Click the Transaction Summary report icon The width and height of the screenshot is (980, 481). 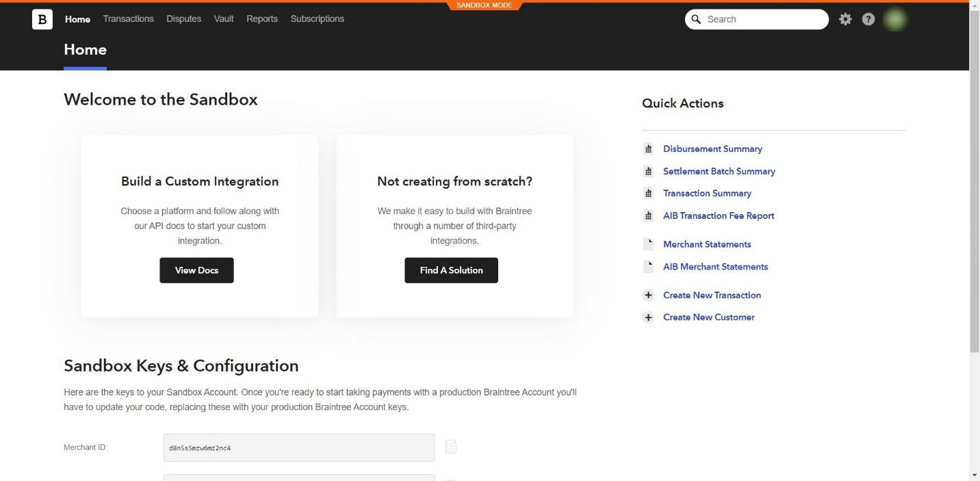point(649,193)
